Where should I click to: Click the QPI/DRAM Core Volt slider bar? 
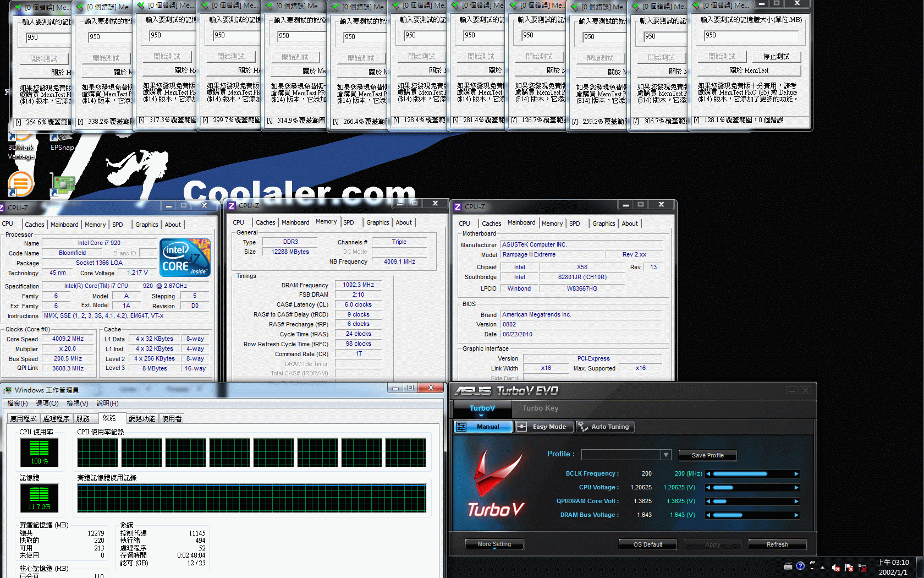[752, 501]
